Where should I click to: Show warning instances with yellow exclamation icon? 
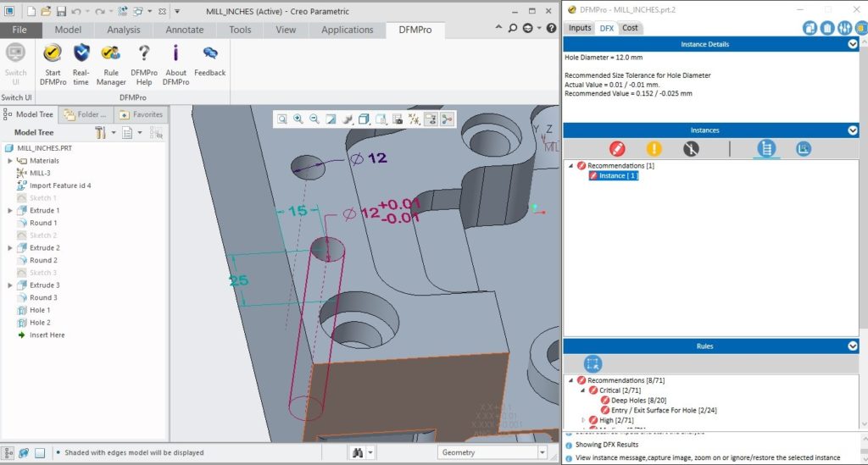[x=654, y=149]
